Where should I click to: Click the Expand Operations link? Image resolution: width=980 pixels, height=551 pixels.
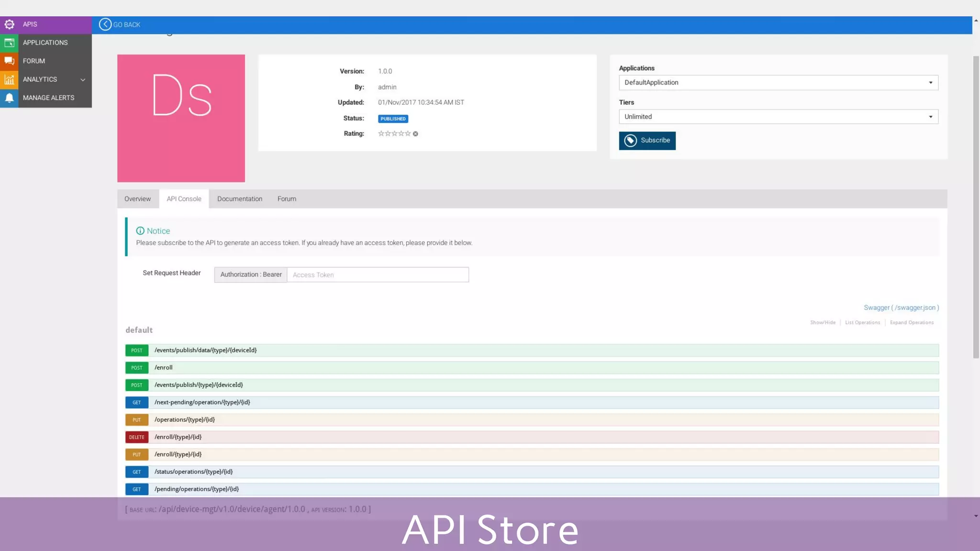912,322
